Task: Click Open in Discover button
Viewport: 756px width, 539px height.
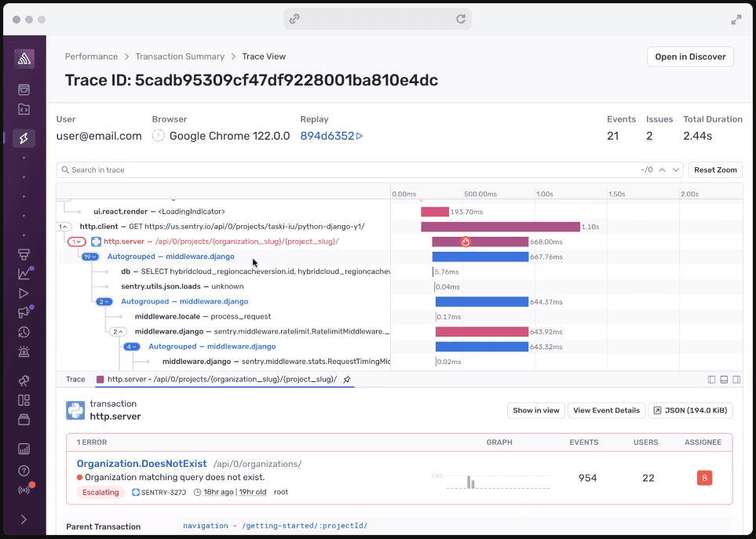Action: [x=690, y=56]
